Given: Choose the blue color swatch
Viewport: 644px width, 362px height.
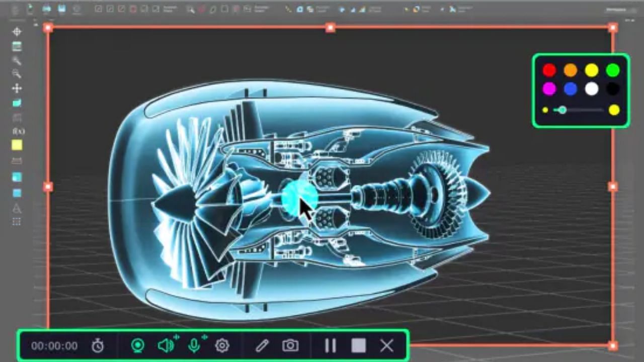Looking at the screenshot, I should pyautogui.click(x=571, y=89).
